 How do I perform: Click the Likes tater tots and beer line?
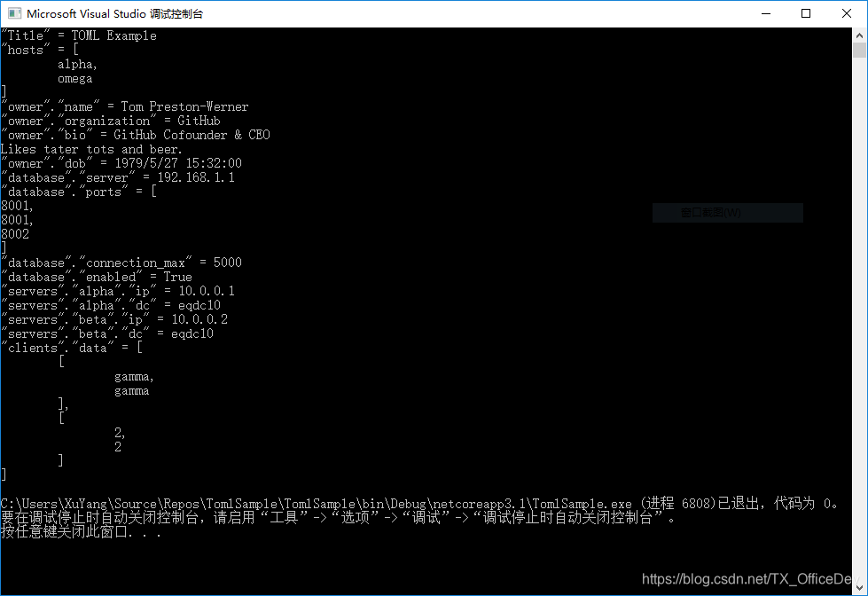[91, 150]
